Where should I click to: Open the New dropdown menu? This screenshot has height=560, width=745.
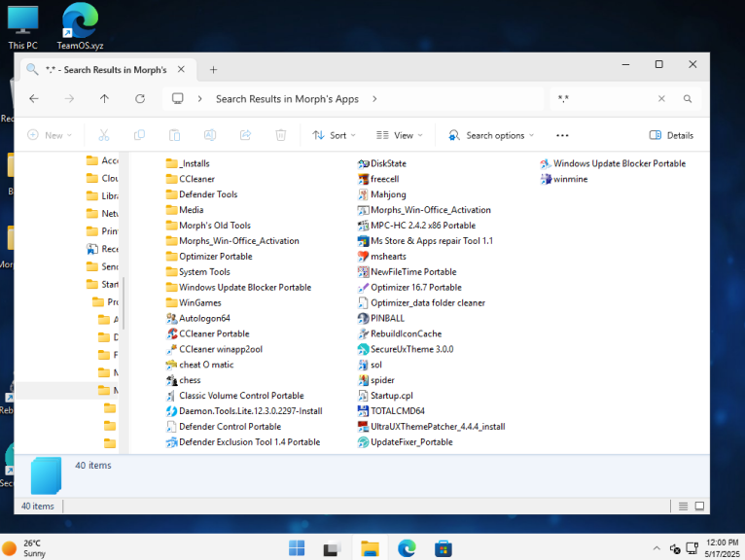point(50,135)
